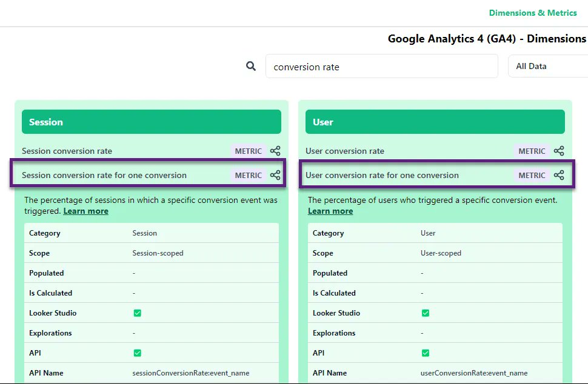The image size is (588, 384).
Task: Click the Explorations label in Session card
Action: coord(50,333)
